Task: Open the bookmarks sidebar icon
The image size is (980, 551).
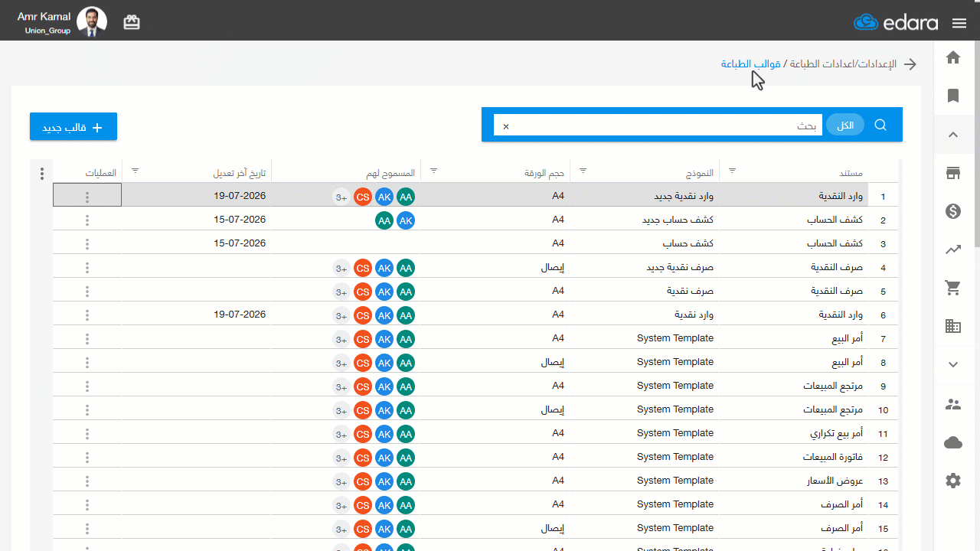Action: 953,96
